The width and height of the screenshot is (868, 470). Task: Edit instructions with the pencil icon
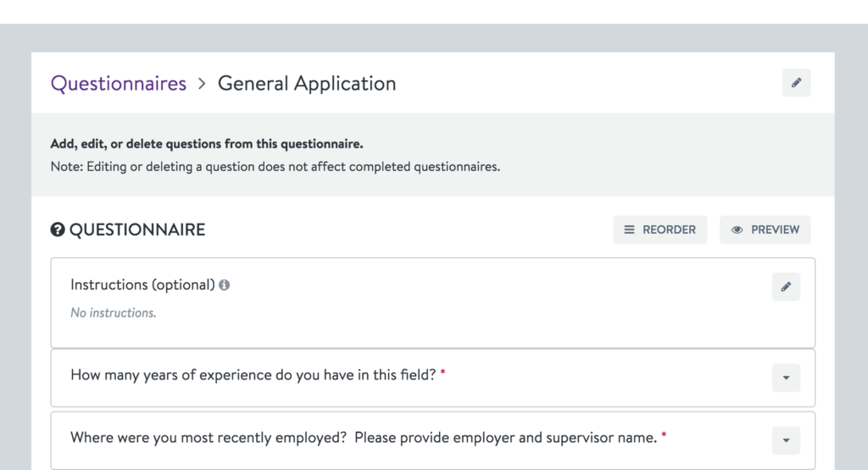point(786,286)
